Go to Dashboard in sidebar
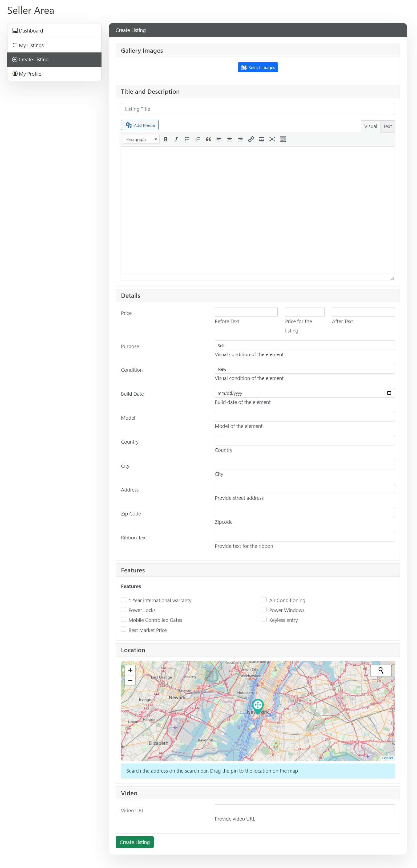The image size is (417, 868). 54,31
